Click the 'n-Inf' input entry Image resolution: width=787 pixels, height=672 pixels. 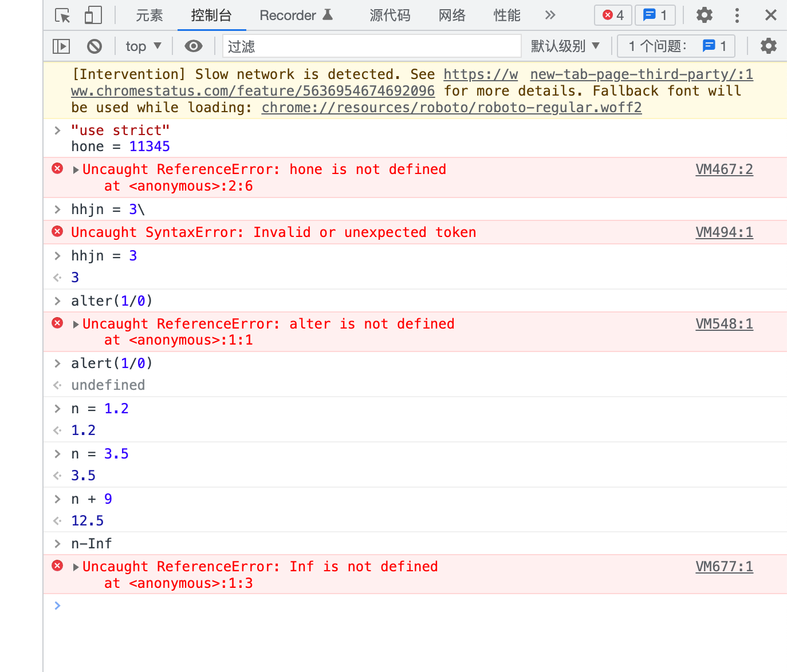92,544
